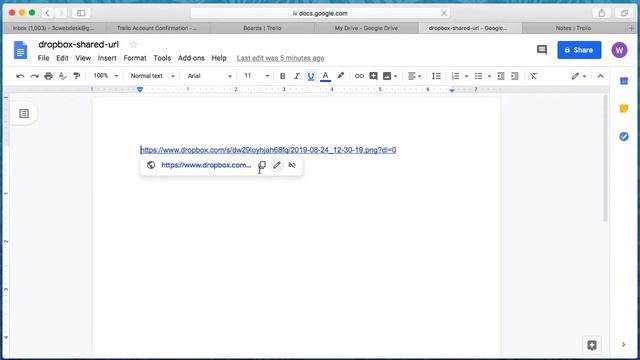Click the Safari share icon
Image resolution: width=640 pixels, height=360 pixels.
click(602, 13)
